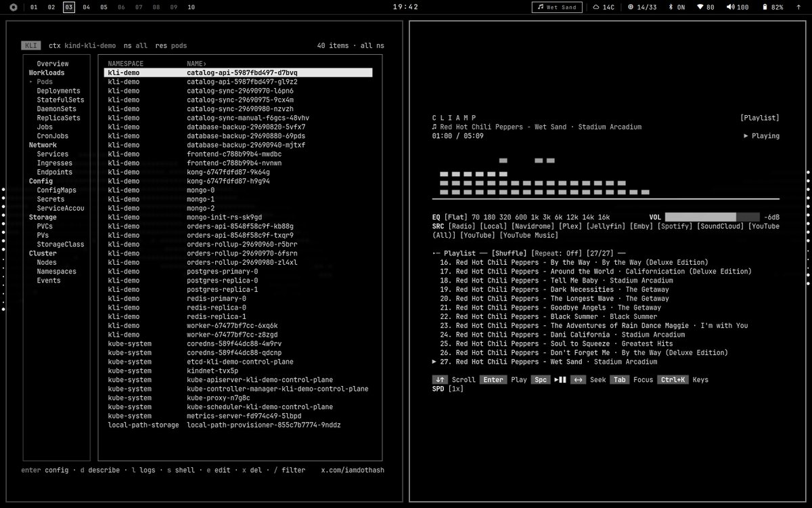Screen dimensions: 812x508
Task: Toggle Repeat: Off in playlist header
Action: (557, 253)
